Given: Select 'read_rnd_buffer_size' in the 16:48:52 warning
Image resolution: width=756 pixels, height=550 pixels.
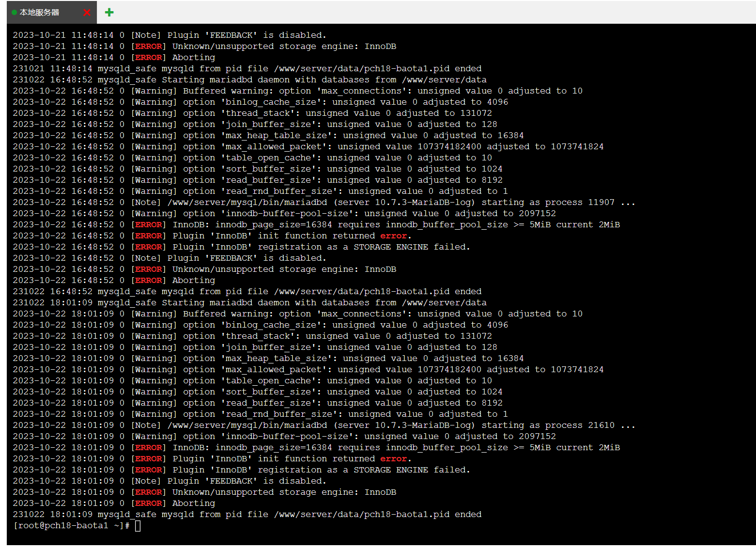Looking at the screenshot, I should [279, 191].
